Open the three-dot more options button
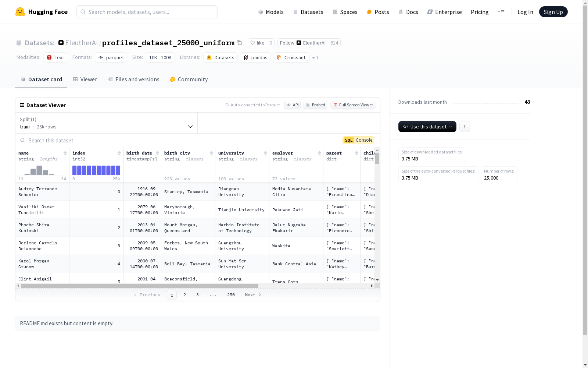Image resolution: width=588 pixels, height=368 pixels. click(x=465, y=127)
